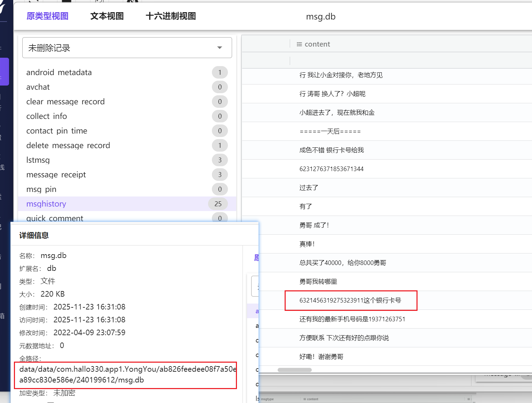Select the lstmsg table entry

coord(38,160)
